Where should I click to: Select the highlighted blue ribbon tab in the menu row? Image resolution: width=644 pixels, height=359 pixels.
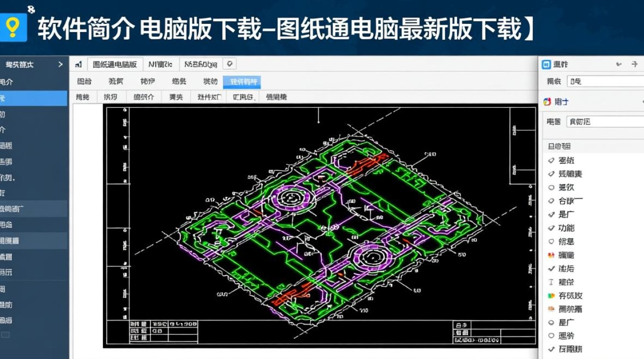pos(242,81)
